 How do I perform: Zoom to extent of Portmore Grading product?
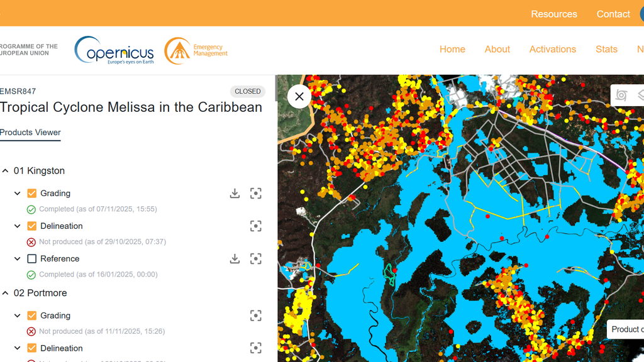click(255, 315)
